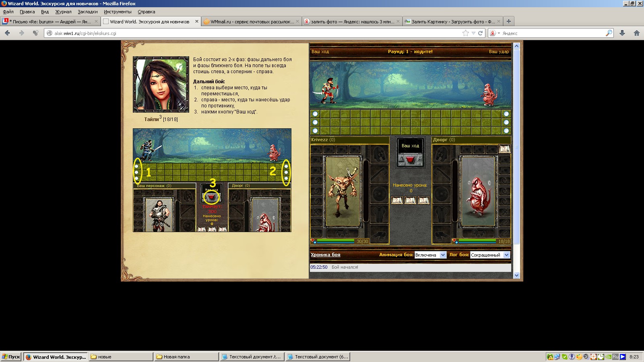Image resolution: width=644 pixels, height=362 pixels.
Task: Go to the home page icon
Action: (637, 33)
